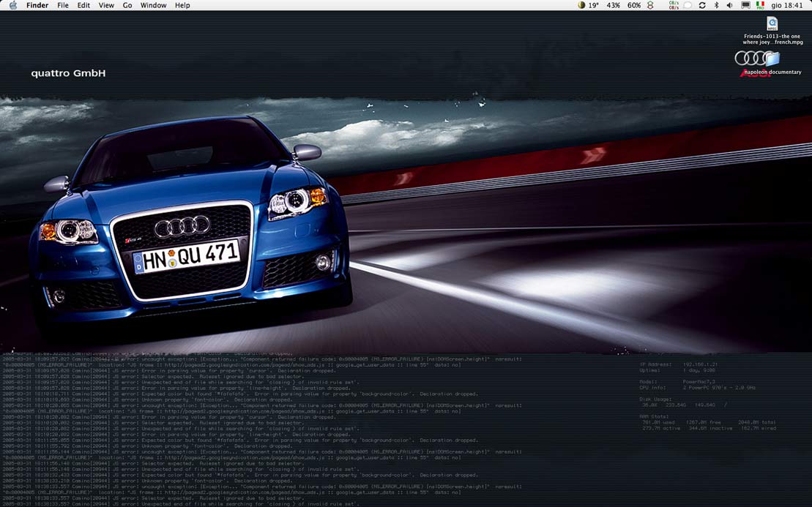Open the View menu
The image size is (812, 507).
[106, 5]
